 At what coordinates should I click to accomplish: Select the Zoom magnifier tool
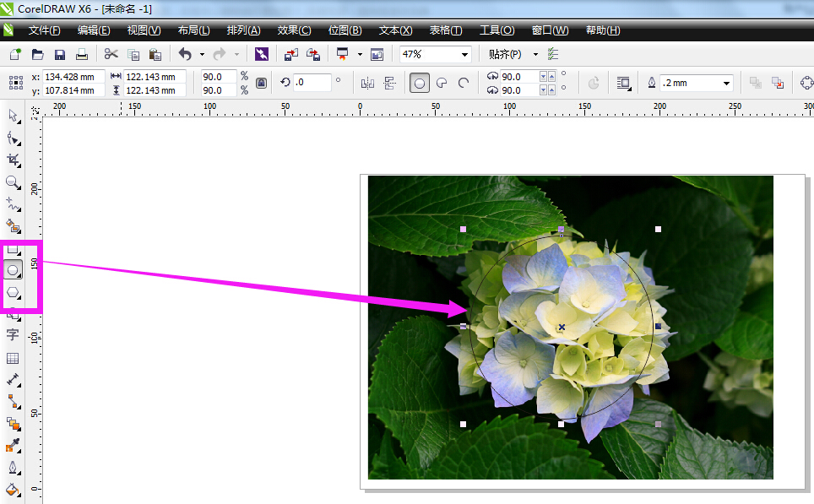click(x=13, y=182)
